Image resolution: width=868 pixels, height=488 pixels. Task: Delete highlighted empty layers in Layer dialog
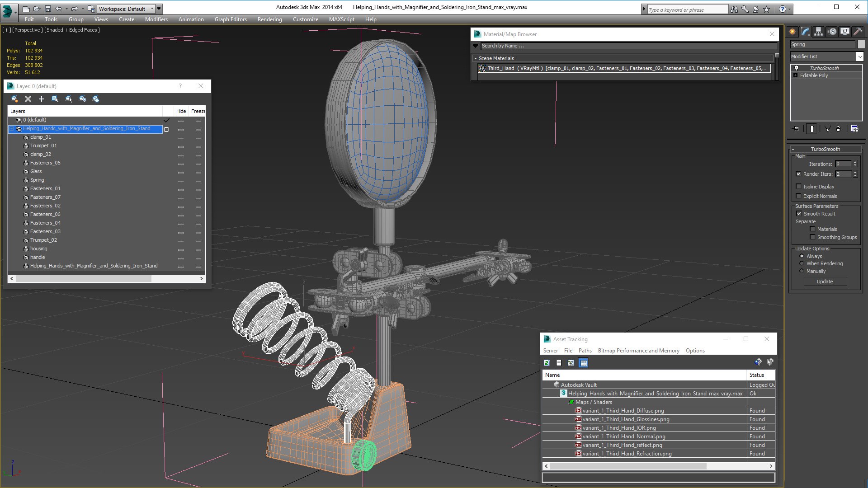click(x=28, y=99)
